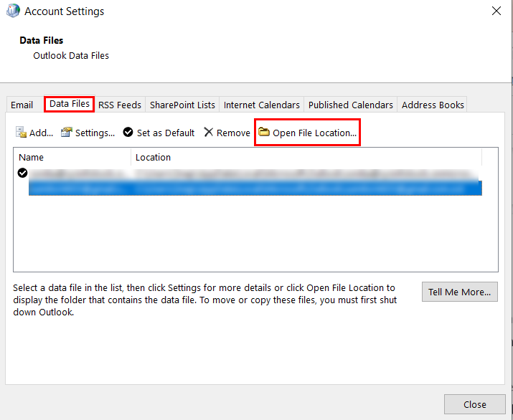The height and width of the screenshot is (420, 513).
Task: Open the Published Calendars tab
Action: point(350,105)
